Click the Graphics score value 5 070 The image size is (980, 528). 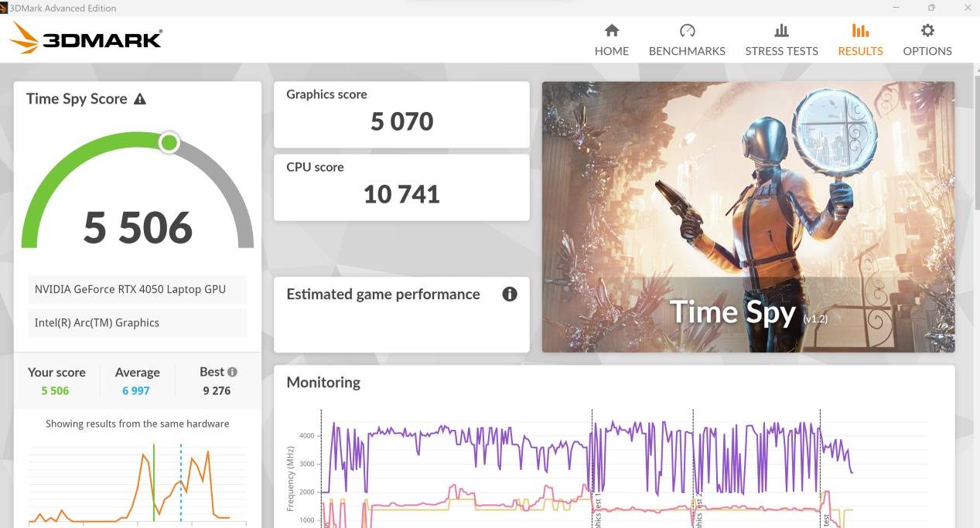(x=401, y=121)
